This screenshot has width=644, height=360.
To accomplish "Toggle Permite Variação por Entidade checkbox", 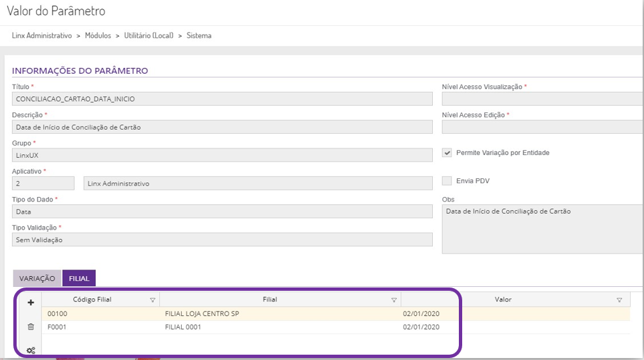I will [447, 153].
